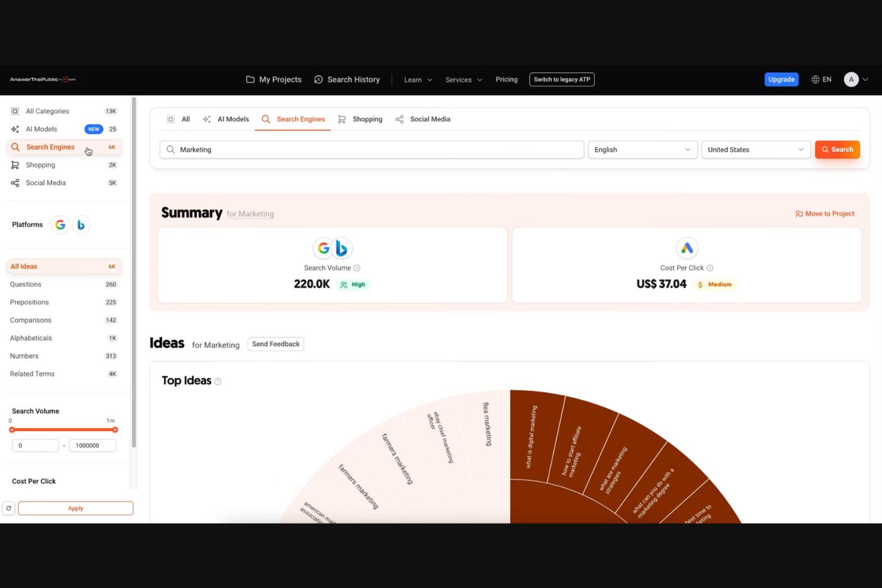
Task: Select Social Media in sidebar
Action: (64, 182)
